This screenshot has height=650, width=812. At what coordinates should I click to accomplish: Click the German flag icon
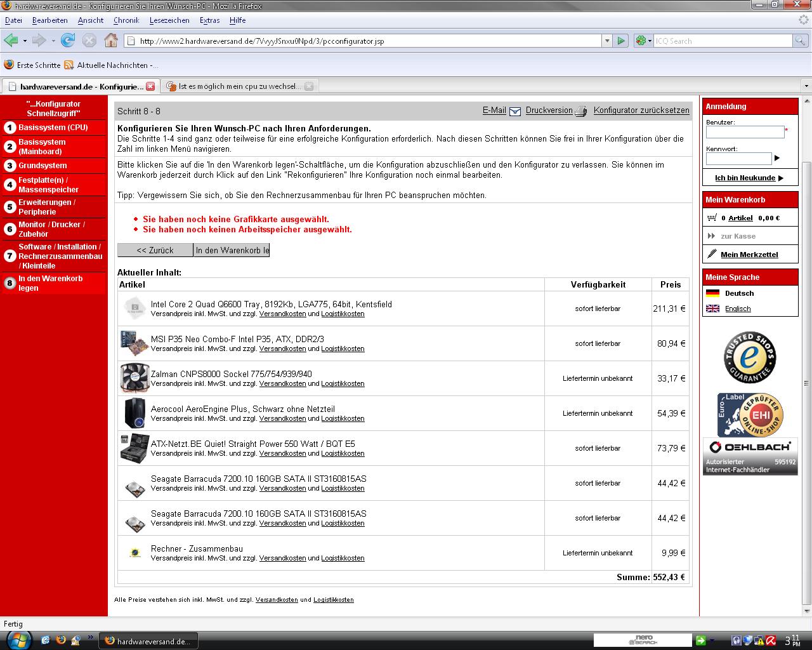tap(713, 293)
